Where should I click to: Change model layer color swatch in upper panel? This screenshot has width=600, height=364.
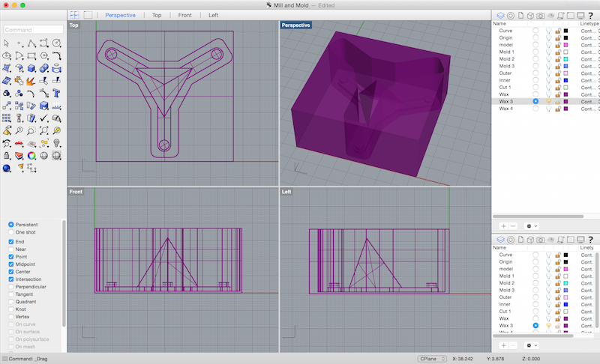(566, 45)
